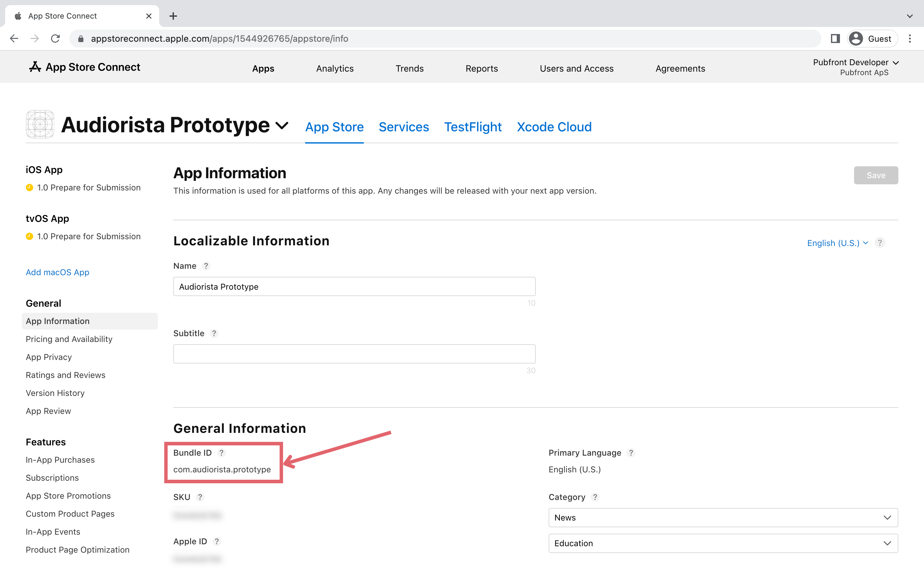Click the Save button
The height and width of the screenshot is (578, 924).
(876, 175)
